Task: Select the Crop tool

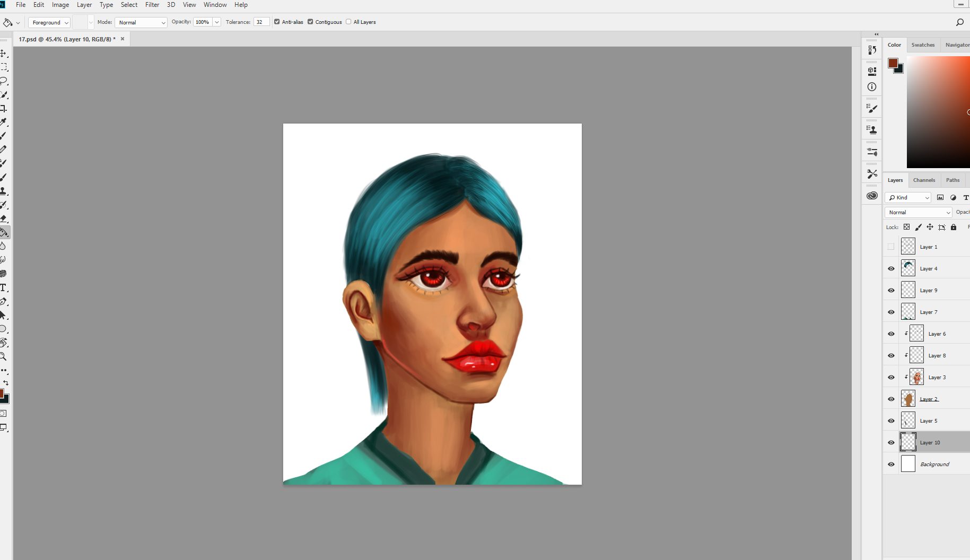Action: click(x=3, y=109)
